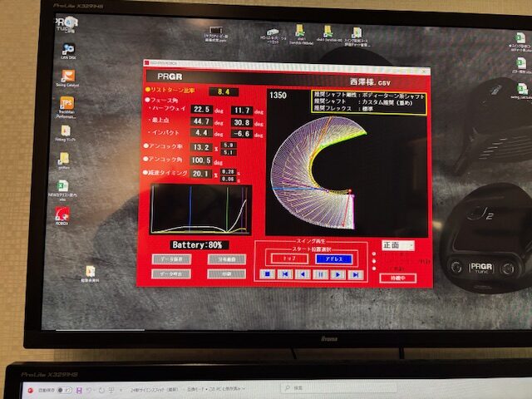This screenshot has height=399, width=532.
Task: Click the speed graph panel
Action: click(x=200, y=209)
